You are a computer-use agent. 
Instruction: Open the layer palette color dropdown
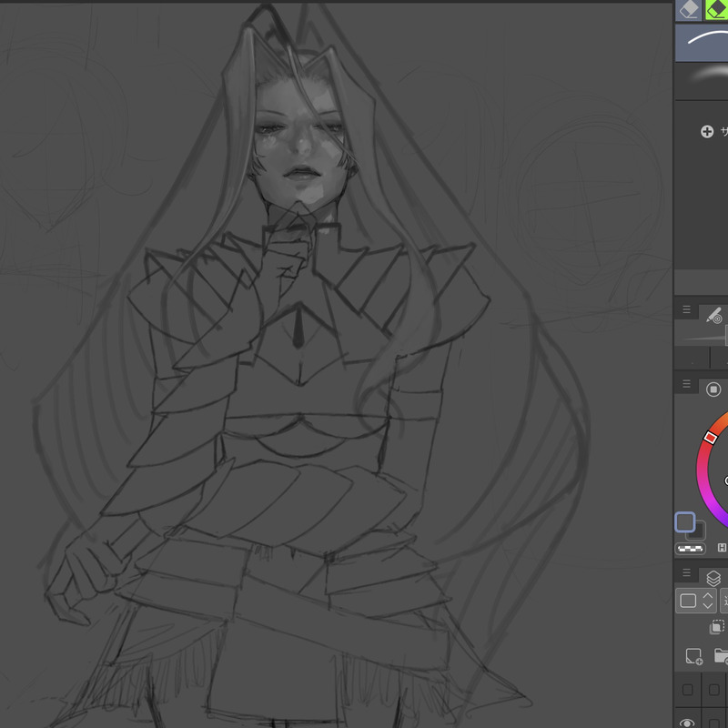696,601
